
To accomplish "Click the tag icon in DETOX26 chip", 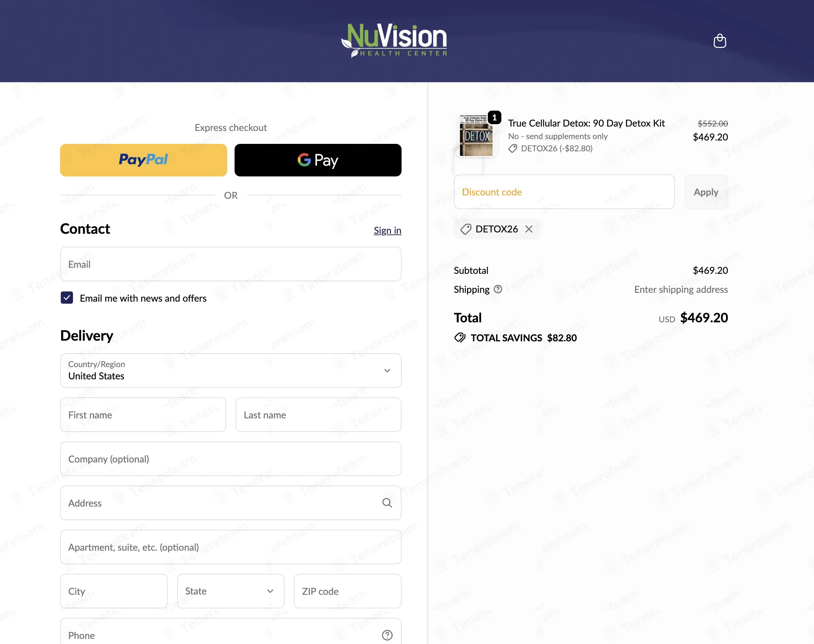I will pyautogui.click(x=466, y=229).
